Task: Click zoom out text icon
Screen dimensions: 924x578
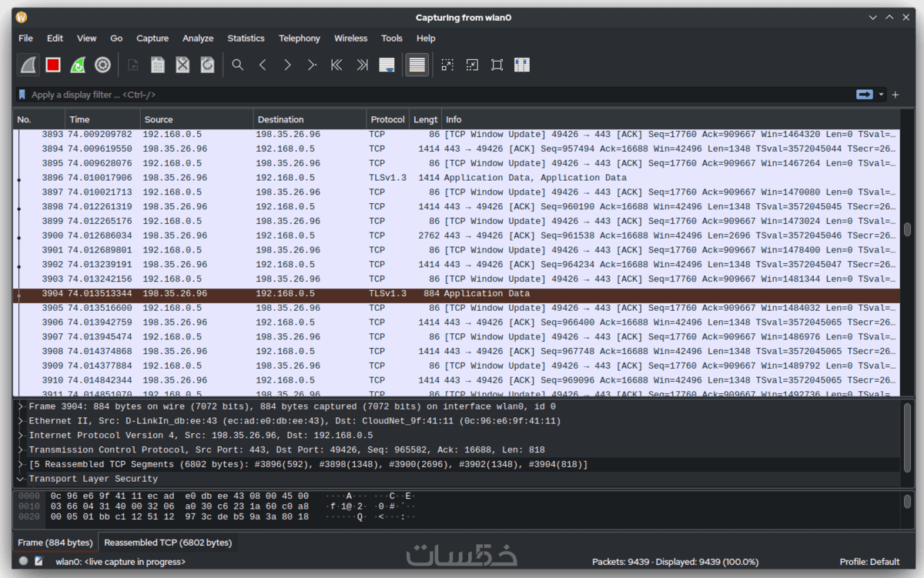Action: click(x=472, y=65)
